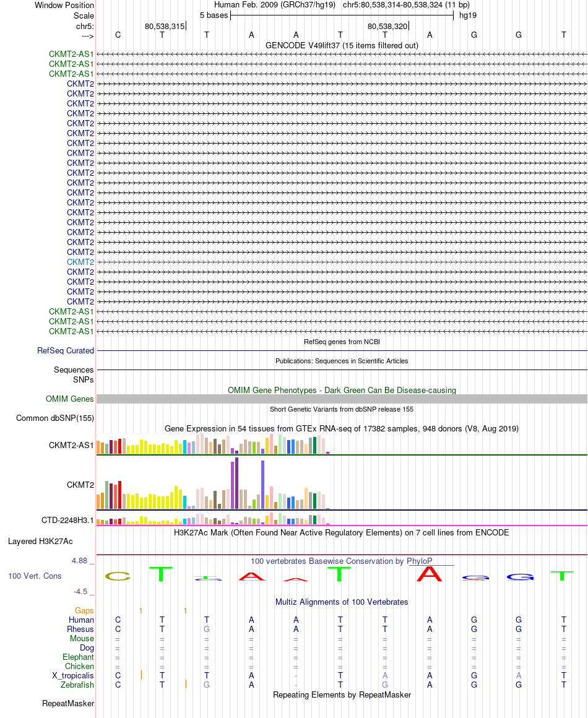Select the light-blue highlighted CKMT2 transcript label

point(80,262)
